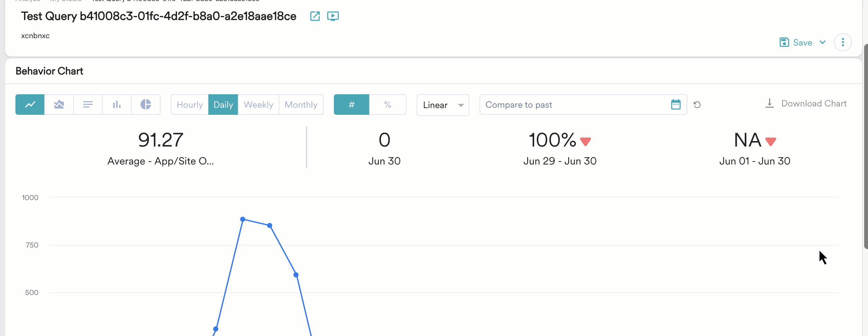The width and height of the screenshot is (868, 336).
Task: Switch to the area chart icon
Action: tap(59, 105)
